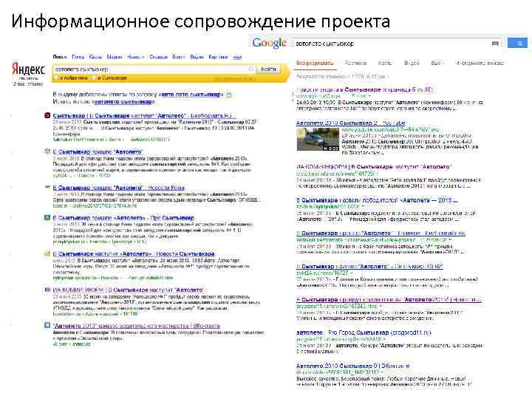
Task: Expand the "Ещё" menu in Google tabs
Action: coord(437,63)
